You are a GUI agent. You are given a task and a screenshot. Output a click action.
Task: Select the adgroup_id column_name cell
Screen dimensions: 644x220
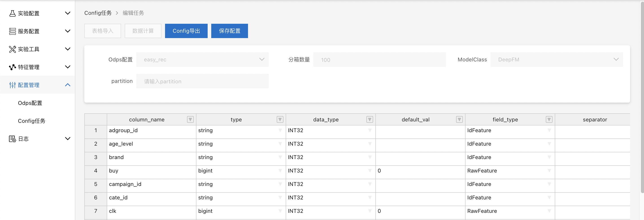click(x=152, y=132)
